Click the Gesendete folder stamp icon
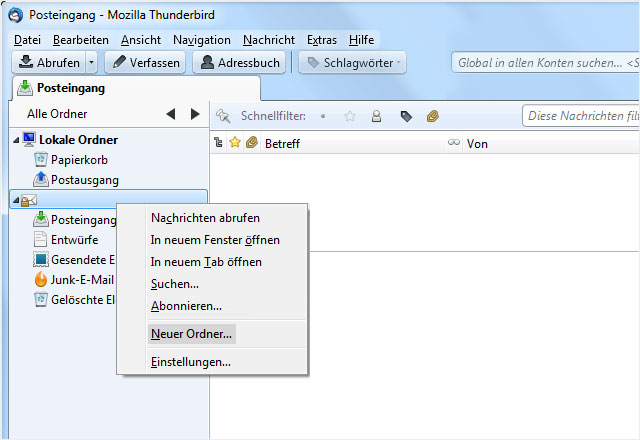The height and width of the screenshot is (440, 640). 41,259
